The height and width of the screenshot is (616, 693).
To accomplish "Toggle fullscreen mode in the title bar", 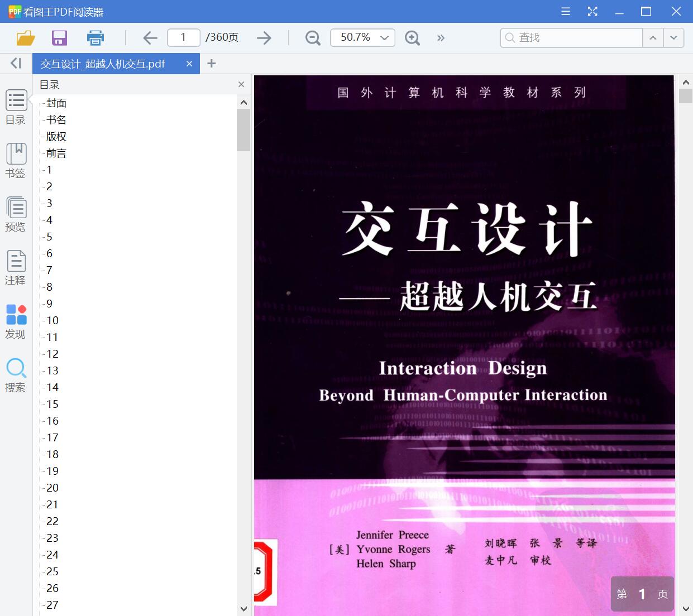I will click(592, 11).
